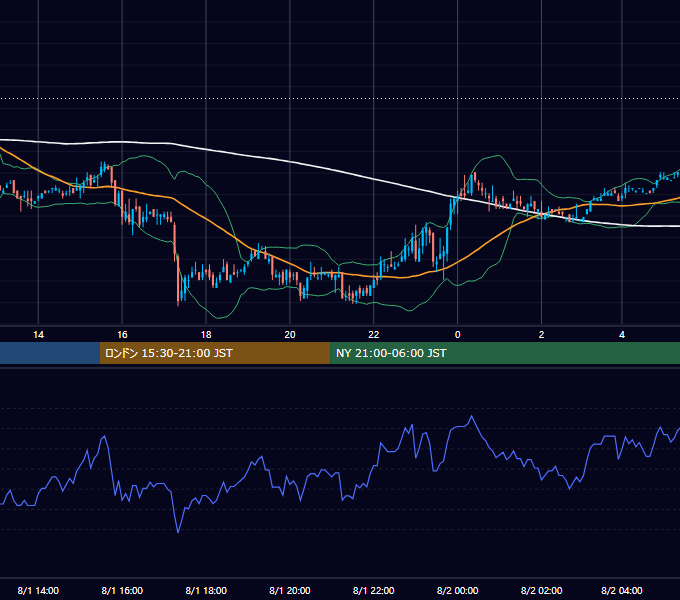Click the 8/2 04:00 label on the oscillator axis

point(622,590)
